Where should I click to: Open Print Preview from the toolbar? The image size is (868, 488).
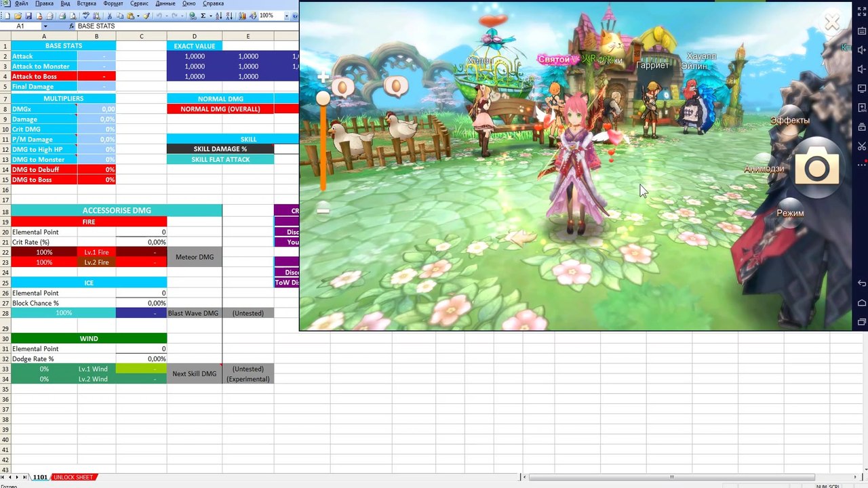click(x=73, y=16)
